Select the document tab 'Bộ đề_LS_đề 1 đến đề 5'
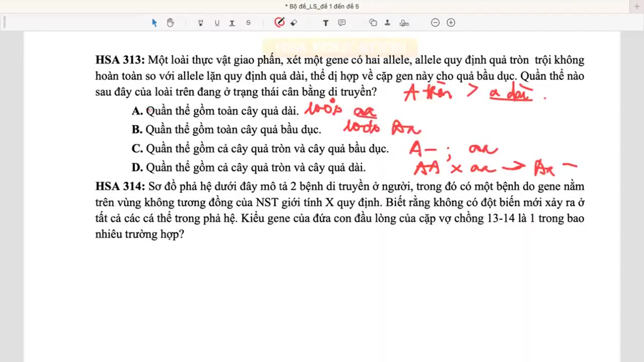The image size is (644, 362). coord(322,7)
